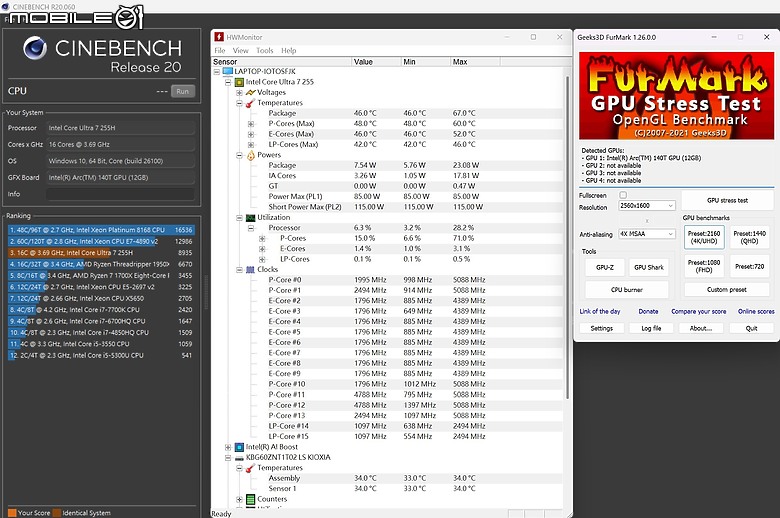Open the Tools menu in HWMonitor
780x518 pixels.
[265, 50]
